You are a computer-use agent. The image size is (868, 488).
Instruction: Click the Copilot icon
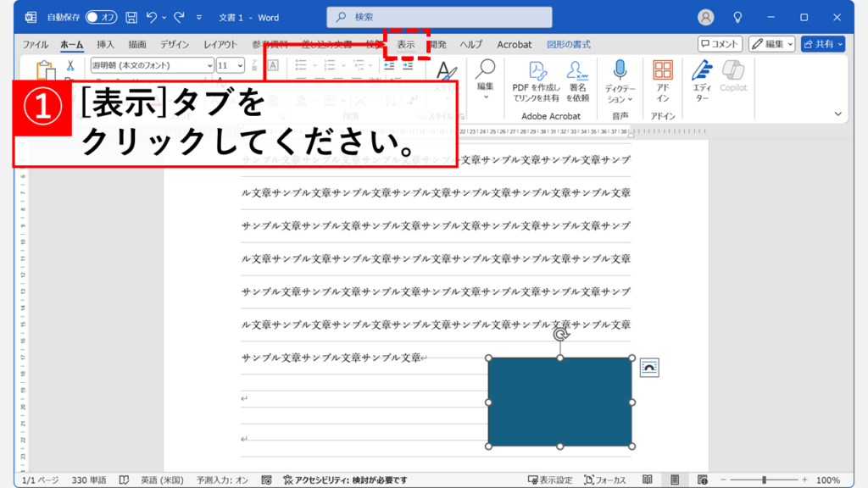[733, 70]
